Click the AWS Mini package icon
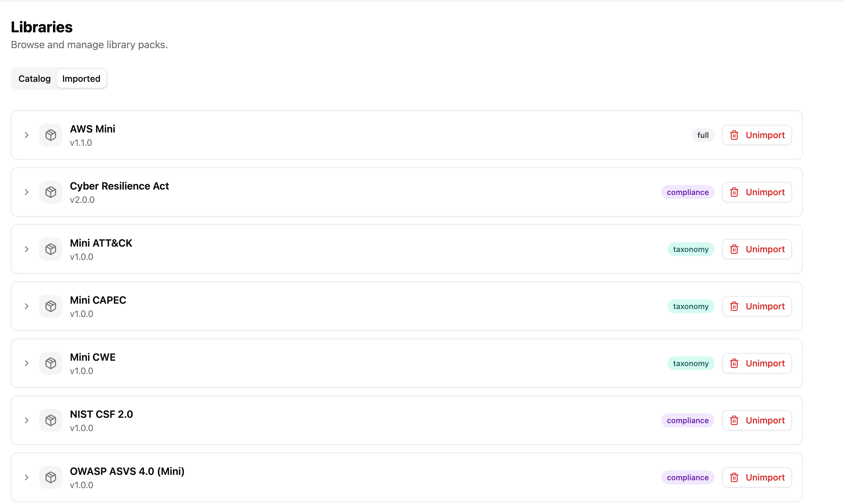 pyautogui.click(x=51, y=135)
